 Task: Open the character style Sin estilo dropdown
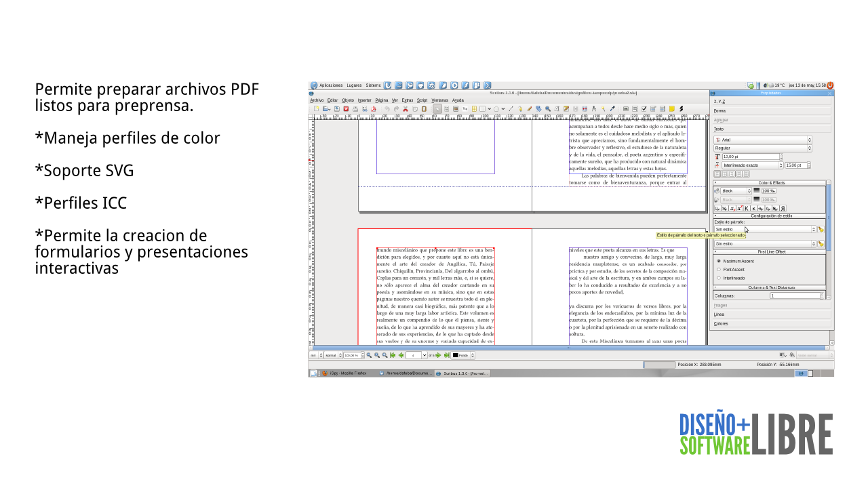pos(765,243)
